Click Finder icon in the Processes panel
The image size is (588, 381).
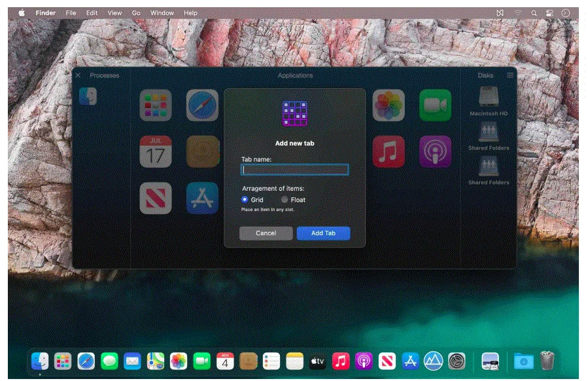pos(88,96)
